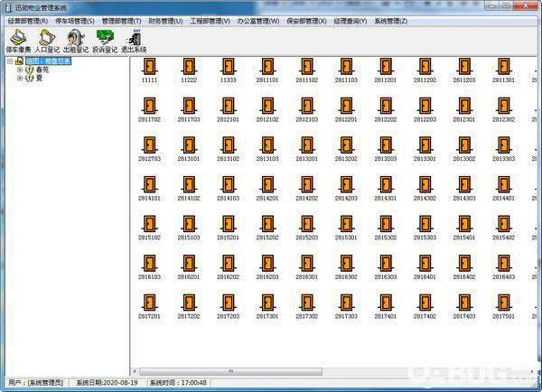The image size is (542, 392).
Task: Collapse the root group tree node
Action: point(10,61)
